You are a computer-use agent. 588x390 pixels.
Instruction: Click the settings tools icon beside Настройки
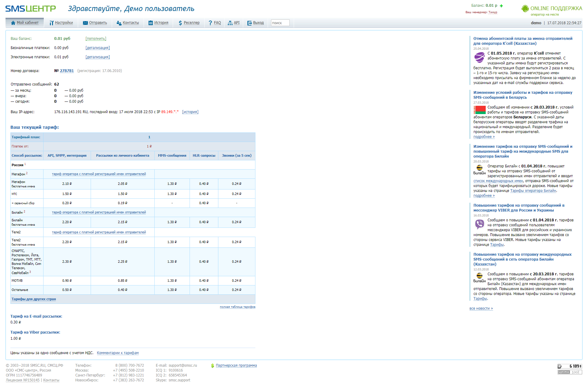click(x=51, y=23)
